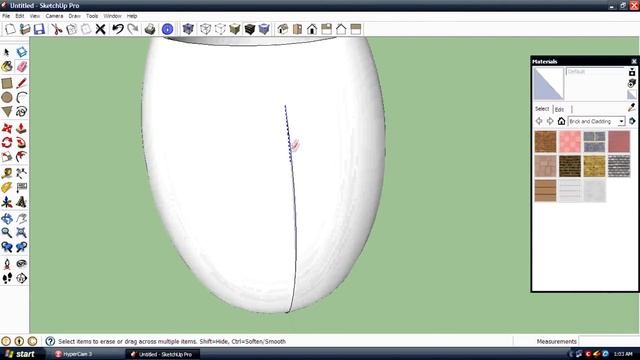Click the Measurements input box
640x360 pixels.
[x=609, y=341]
